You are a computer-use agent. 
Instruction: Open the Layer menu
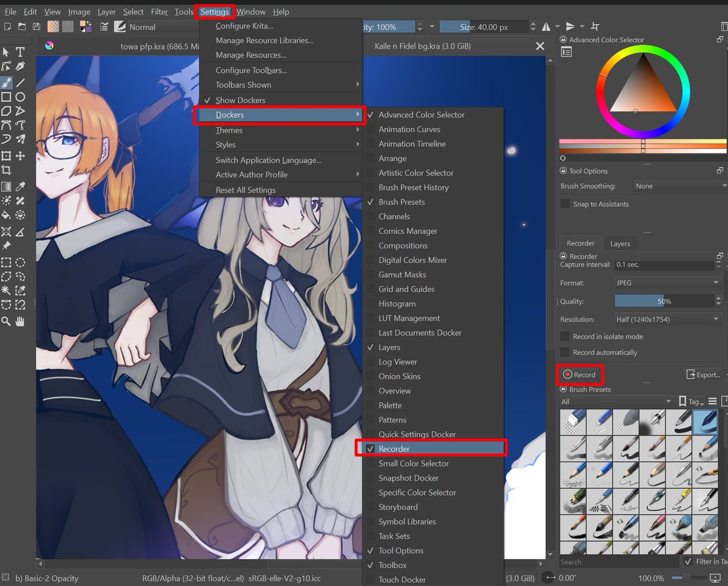(x=106, y=12)
